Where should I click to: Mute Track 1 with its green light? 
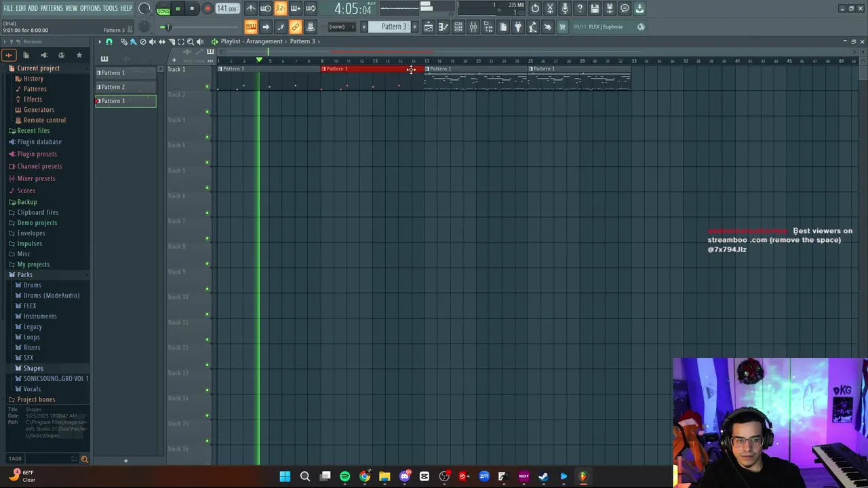pos(207,86)
